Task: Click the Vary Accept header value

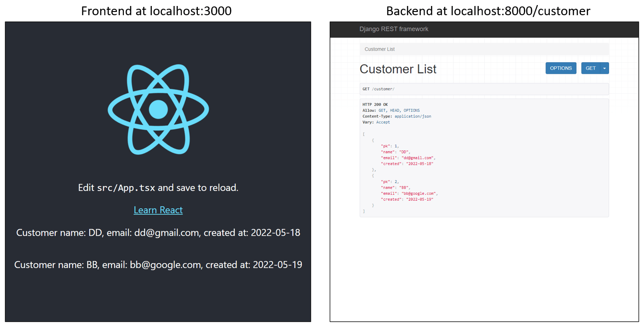Action: pos(383,122)
